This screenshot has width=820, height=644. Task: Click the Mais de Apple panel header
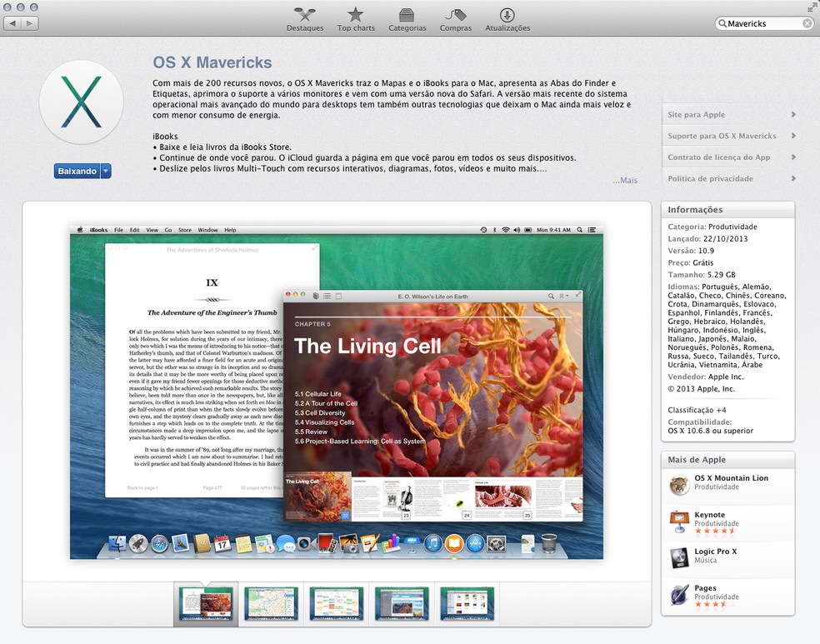click(x=728, y=460)
